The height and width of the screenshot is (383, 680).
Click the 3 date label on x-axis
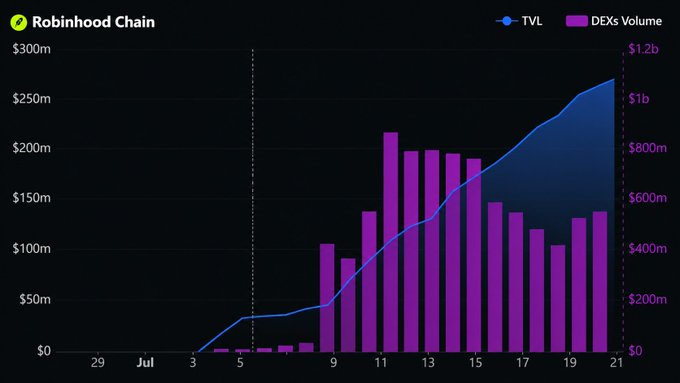(193, 363)
